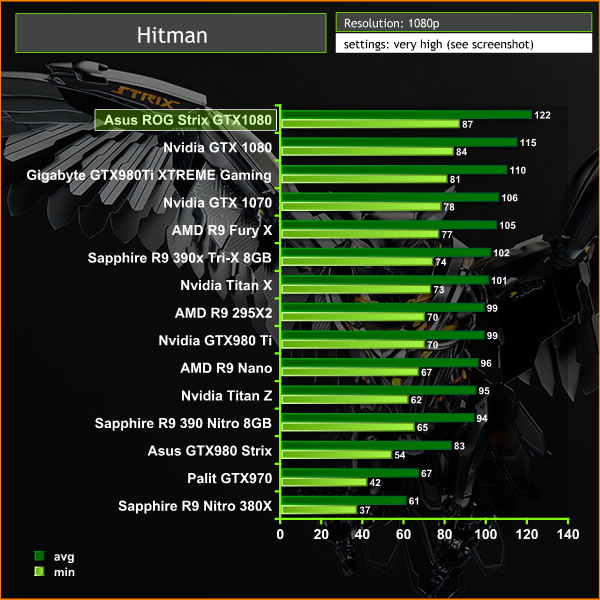Viewport: 600px width, 600px height.
Task: Click the avg value 101
Action: click(499, 280)
